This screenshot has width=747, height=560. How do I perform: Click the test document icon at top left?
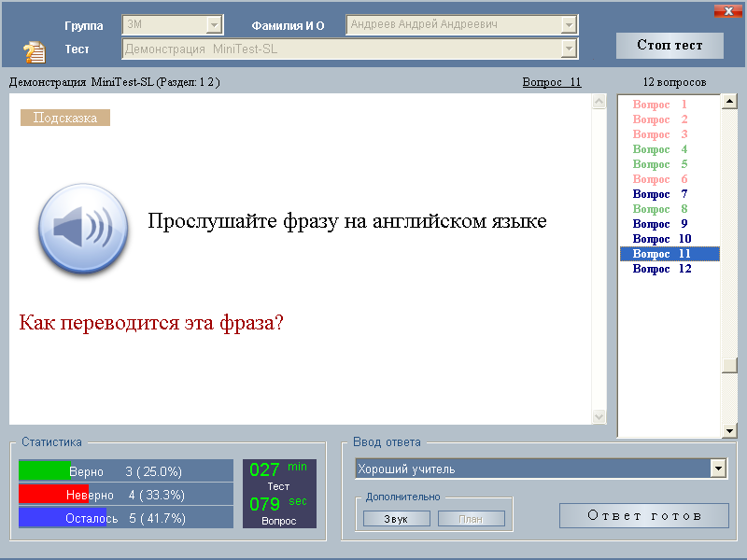click(x=35, y=50)
